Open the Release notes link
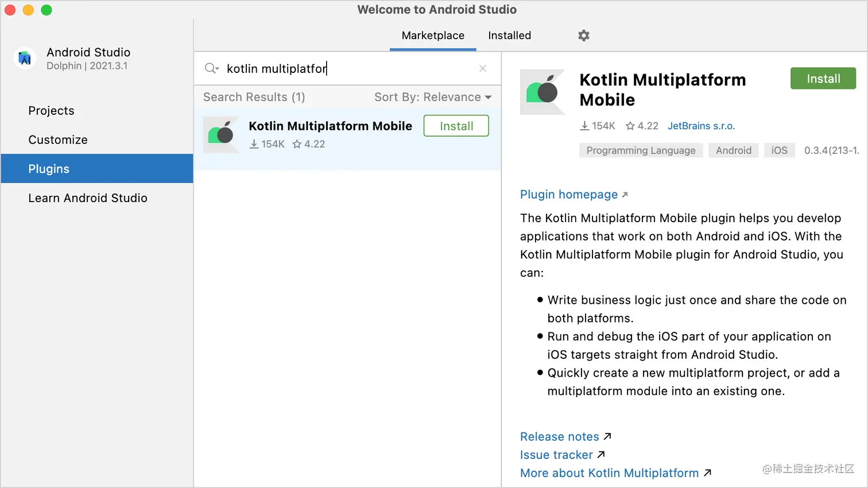The width and height of the screenshot is (868, 488). click(565, 436)
